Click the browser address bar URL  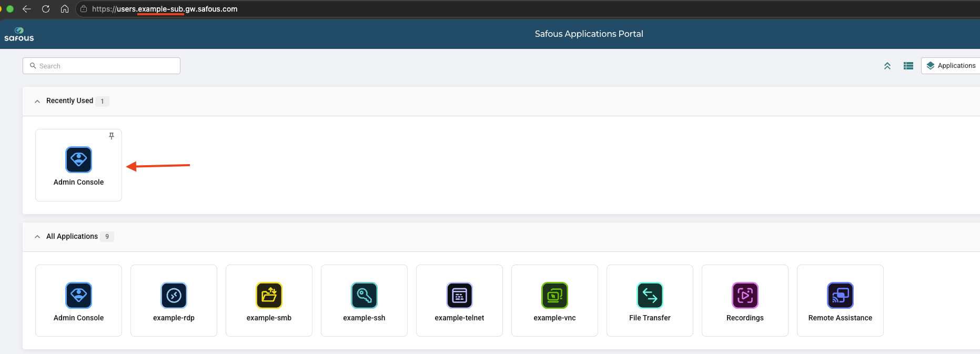click(165, 9)
